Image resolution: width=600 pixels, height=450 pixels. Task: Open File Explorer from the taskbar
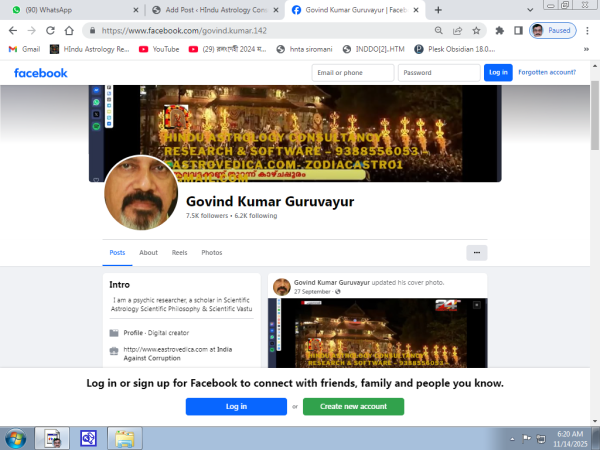124,437
